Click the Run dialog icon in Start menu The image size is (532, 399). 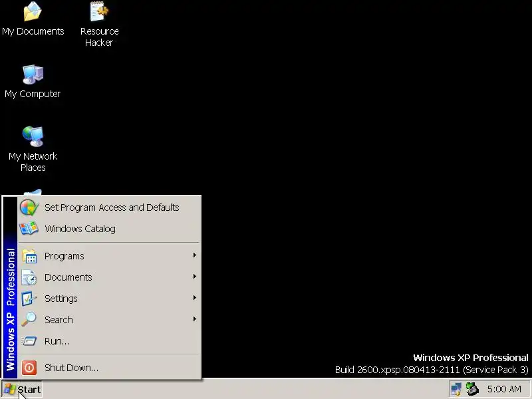pos(29,340)
